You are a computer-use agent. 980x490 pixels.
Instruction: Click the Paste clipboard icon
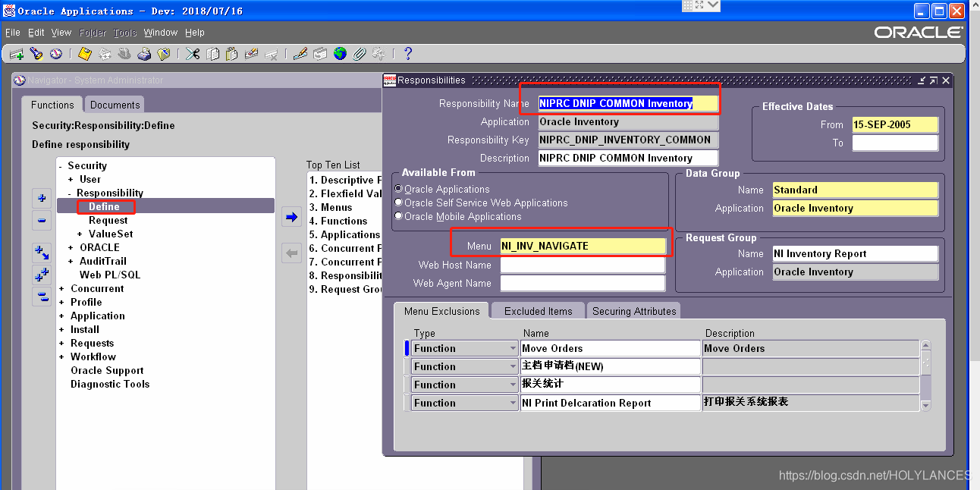coord(232,54)
